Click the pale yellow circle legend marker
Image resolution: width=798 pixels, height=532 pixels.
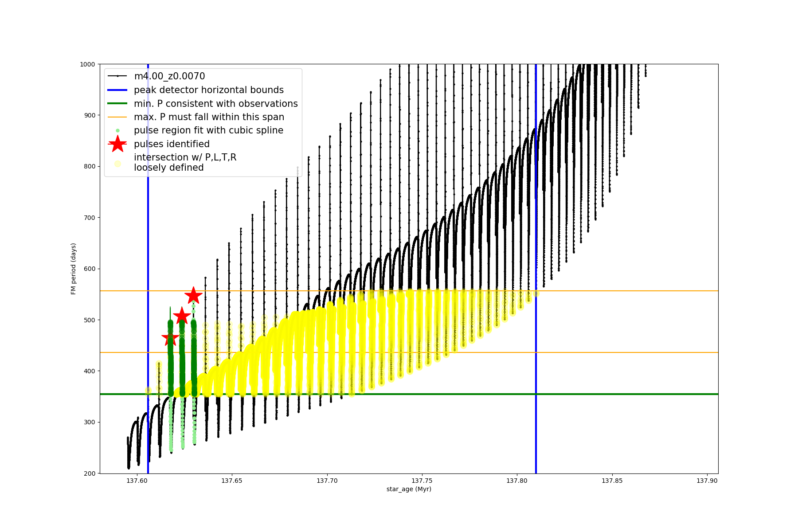click(117, 164)
